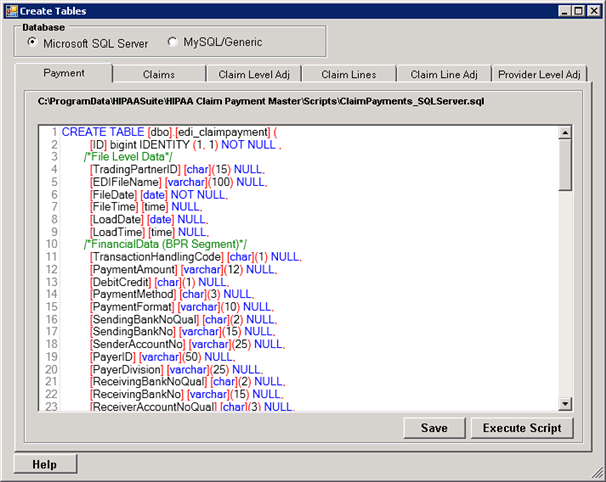Switch to the Payment tab
The image size is (606, 482).
click(64, 73)
